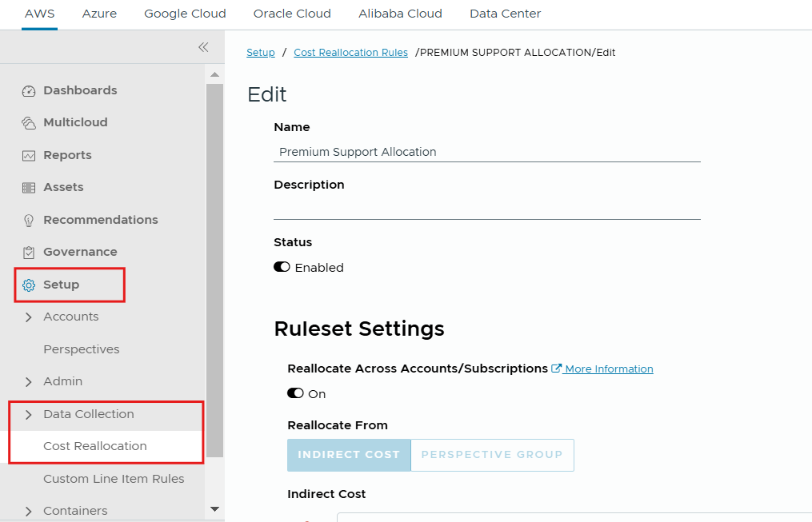The height and width of the screenshot is (522, 812).
Task: Open Dashboards via its gauge icon
Action: coord(29,91)
